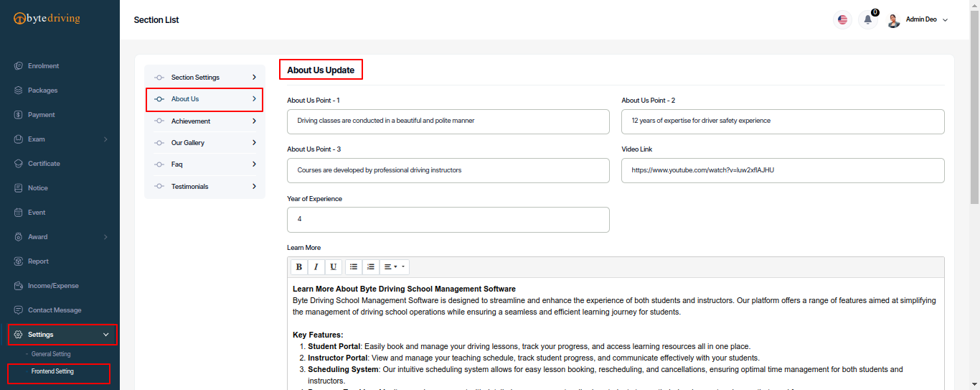
Task: Collapse the Settings menu chevron
Action: point(106,335)
